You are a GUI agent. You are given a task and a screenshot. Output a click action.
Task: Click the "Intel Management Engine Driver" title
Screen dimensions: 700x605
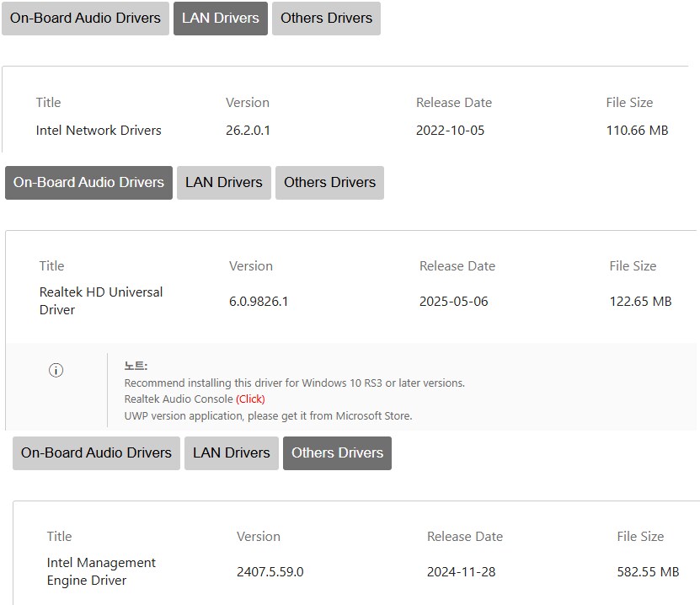[x=101, y=571]
